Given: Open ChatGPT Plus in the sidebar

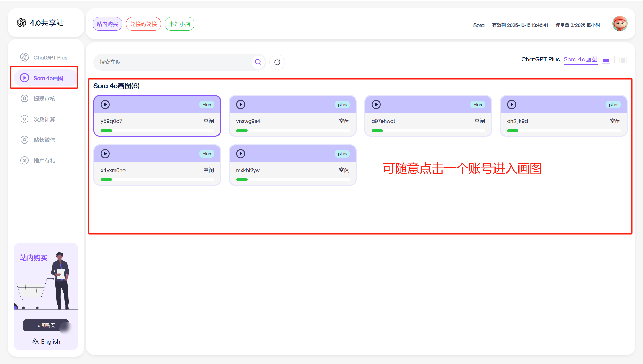Looking at the screenshot, I should tap(45, 57).
